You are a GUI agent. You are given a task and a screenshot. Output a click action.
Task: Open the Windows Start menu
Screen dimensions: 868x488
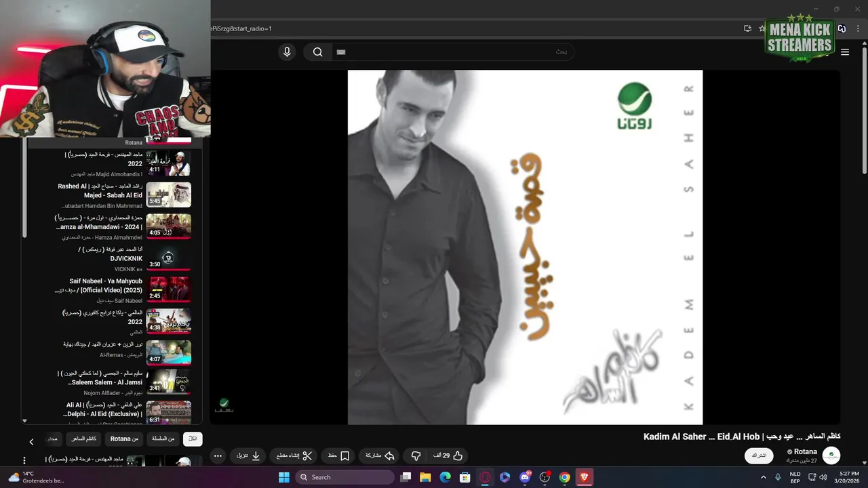click(x=283, y=477)
